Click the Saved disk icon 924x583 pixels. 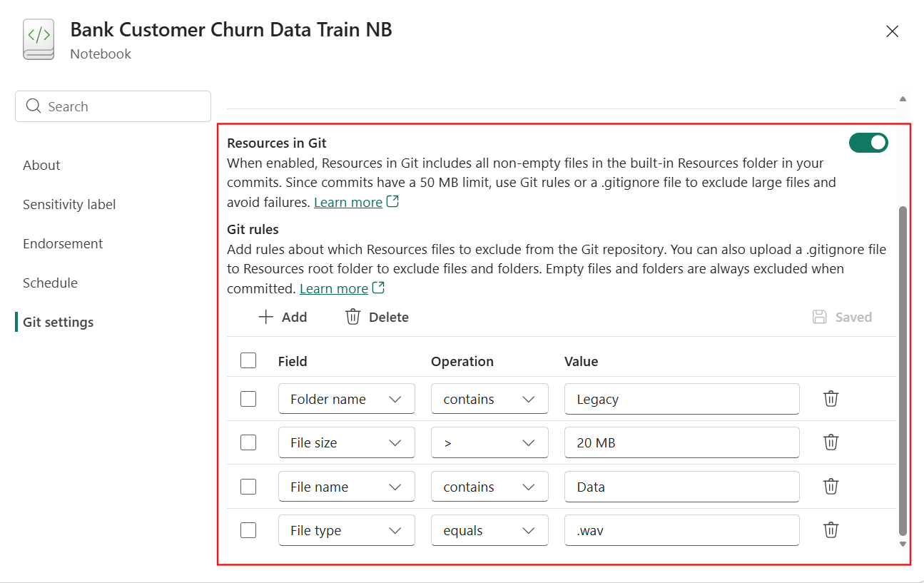click(x=820, y=317)
